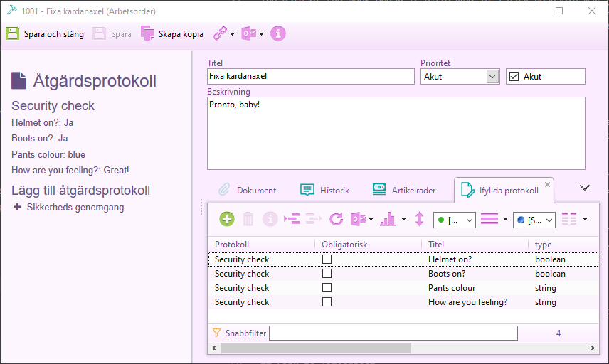This screenshot has height=364, width=609.
Task: Open the Prioritet dropdown
Action: (x=492, y=77)
